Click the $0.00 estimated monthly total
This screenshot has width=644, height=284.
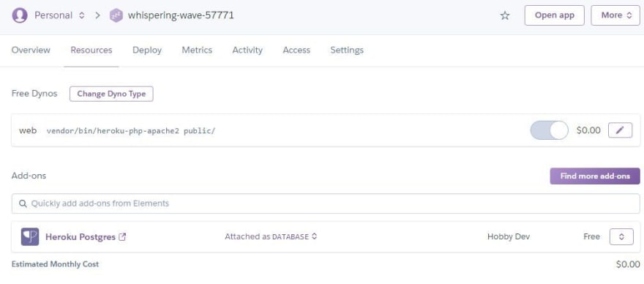click(x=628, y=264)
